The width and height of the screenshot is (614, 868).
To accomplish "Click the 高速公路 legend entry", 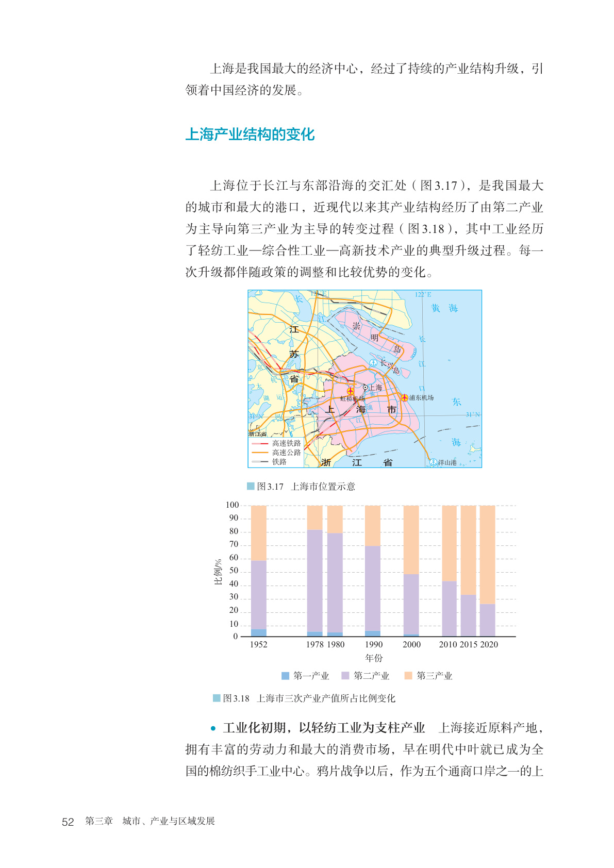I will pyautogui.click(x=276, y=453).
